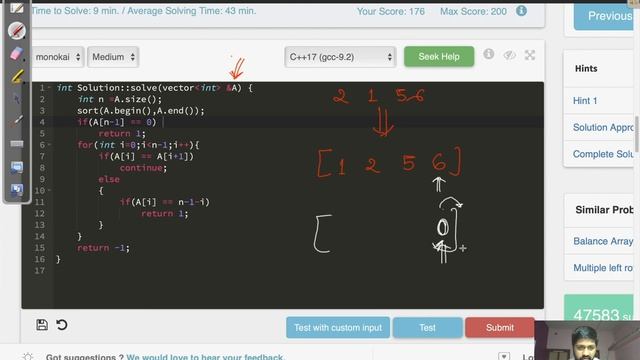Open the Medium font size dropdown
Image resolution: width=640 pixels, height=360 pixels.
pos(113,57)
